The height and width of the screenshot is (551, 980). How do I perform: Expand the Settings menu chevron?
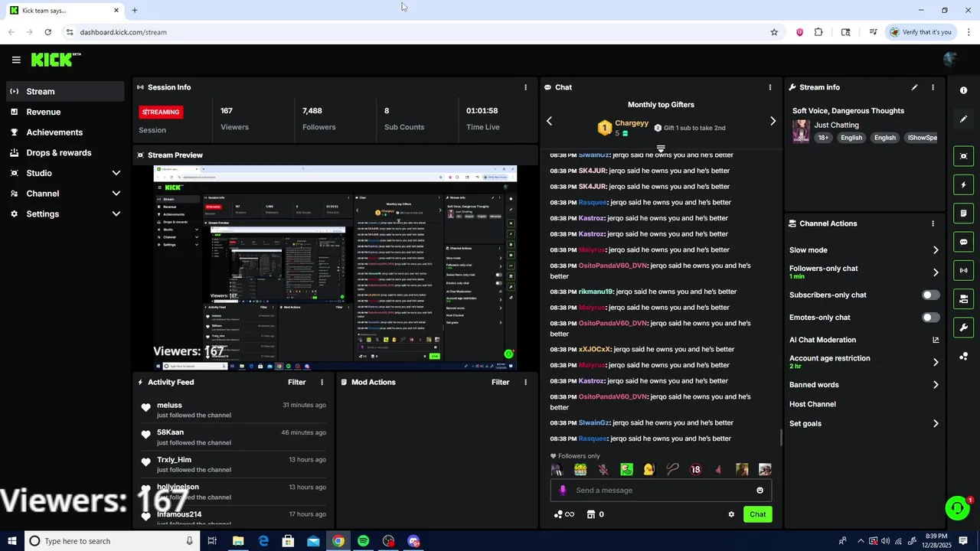116,214
